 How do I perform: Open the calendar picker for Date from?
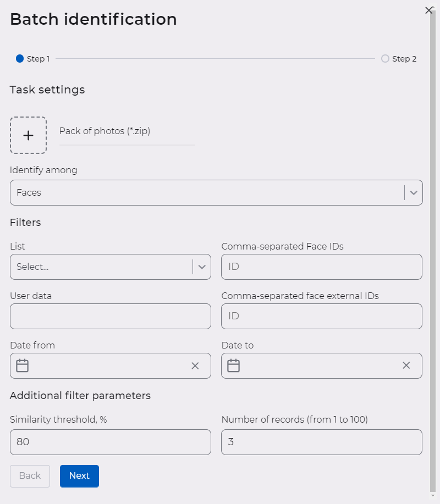(x=22, y=365)
